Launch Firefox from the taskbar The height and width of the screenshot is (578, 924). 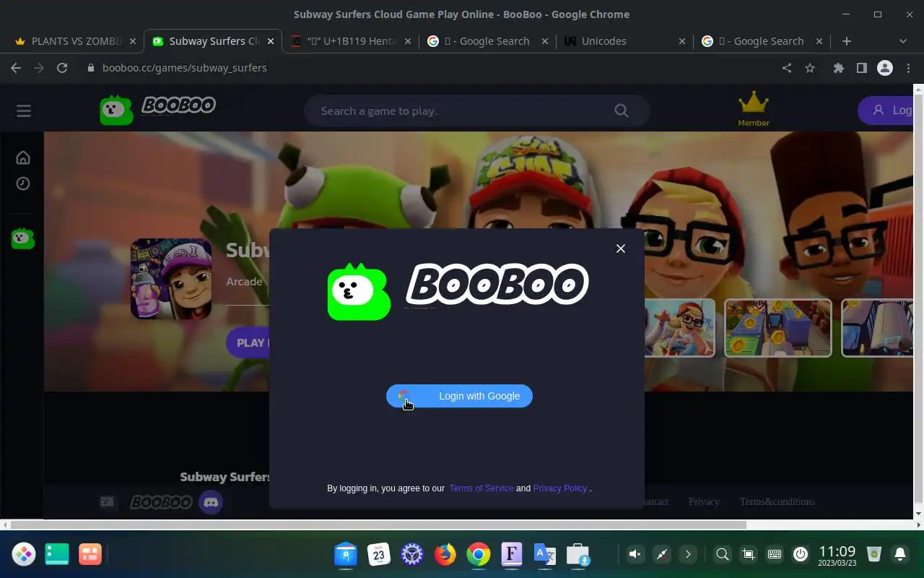point(445,554)
